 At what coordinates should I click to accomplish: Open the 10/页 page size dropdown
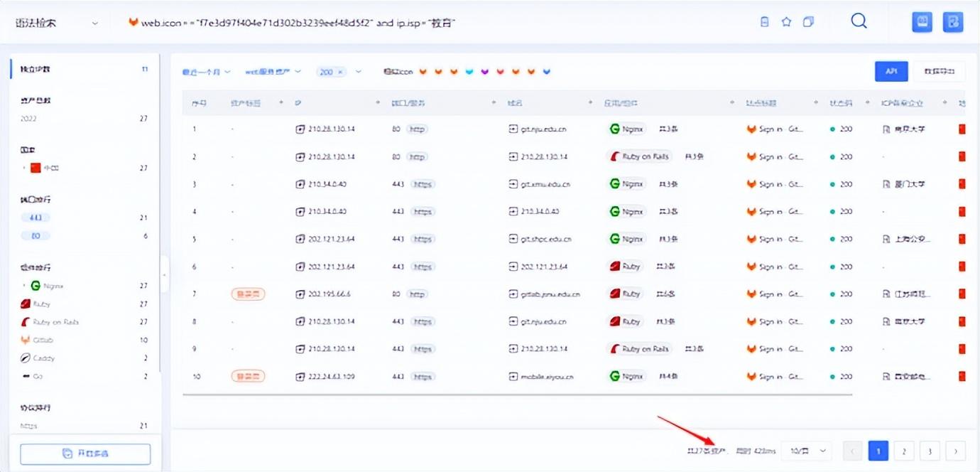tap(806, 451)
